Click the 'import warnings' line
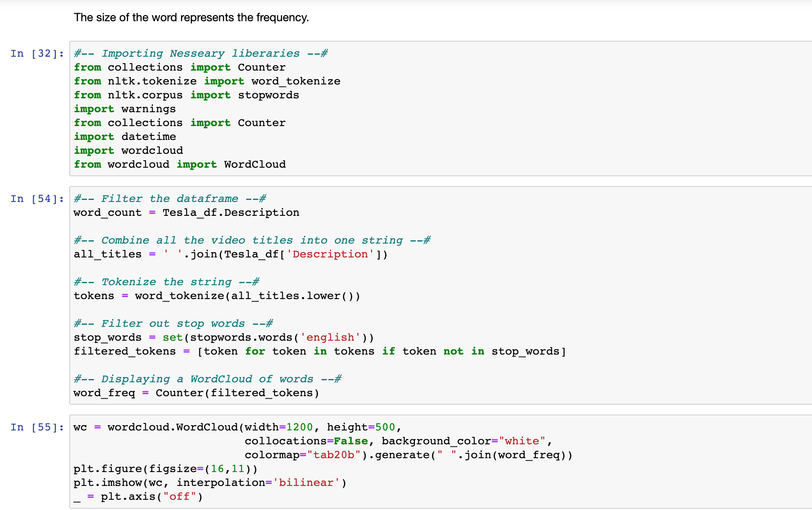812x510 pixels. click(x=125, y=109)
